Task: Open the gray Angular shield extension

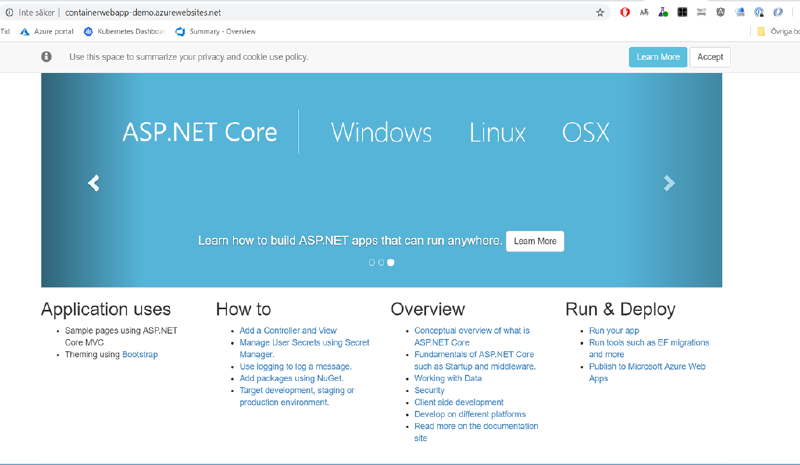Action: click(x=720, y=12)
